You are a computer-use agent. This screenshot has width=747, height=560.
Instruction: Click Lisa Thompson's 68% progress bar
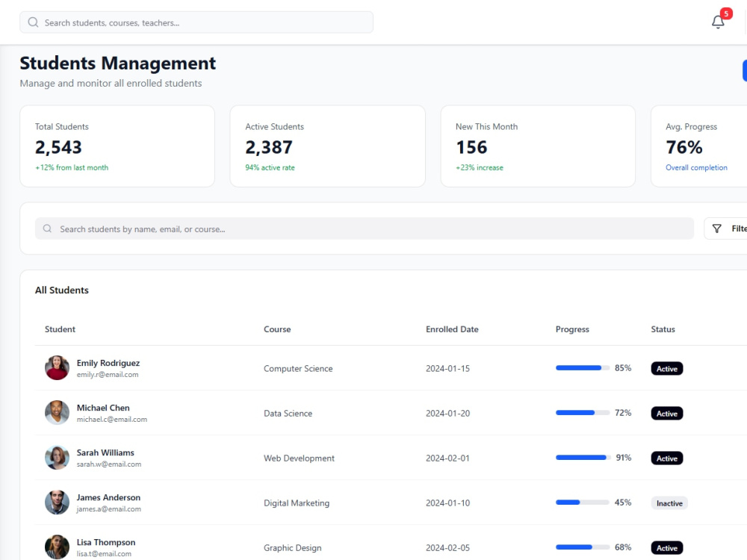[583, 547]
